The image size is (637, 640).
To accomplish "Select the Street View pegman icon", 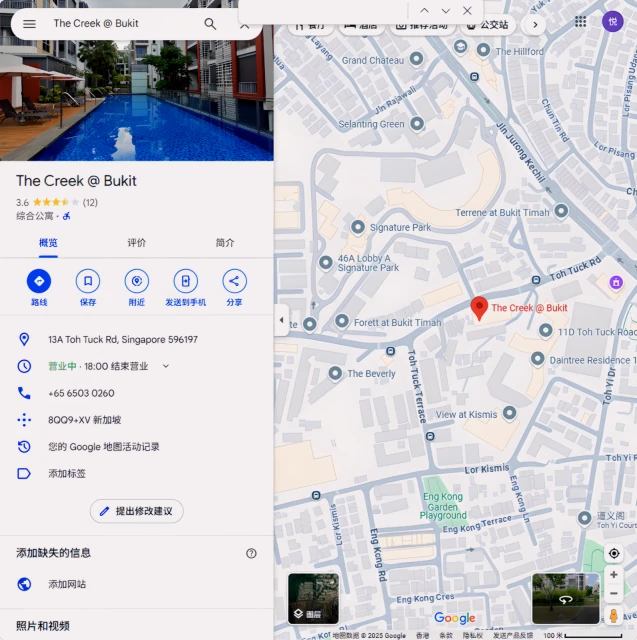I will click(x=613, y=616).
